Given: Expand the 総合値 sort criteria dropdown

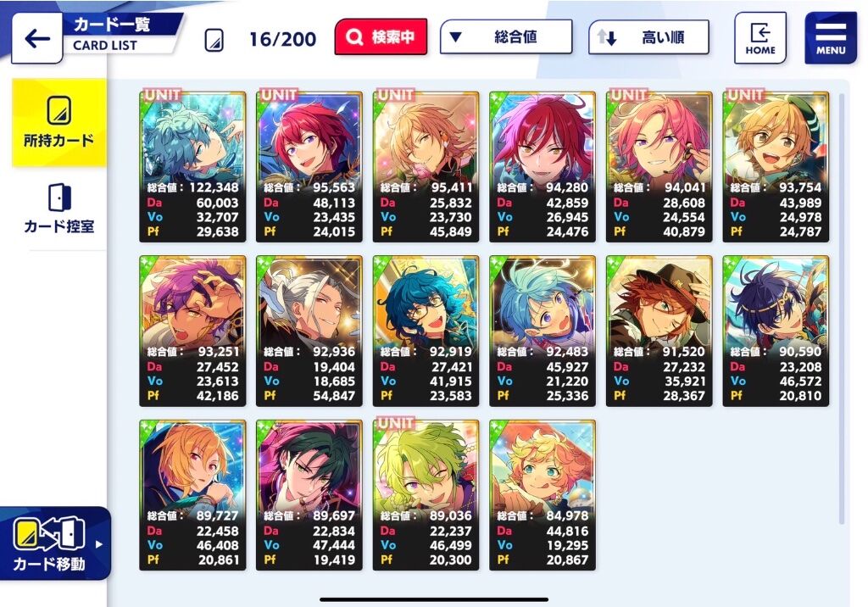Looking at the screenshot, I should pyautogui.click(x=506, y=37).
